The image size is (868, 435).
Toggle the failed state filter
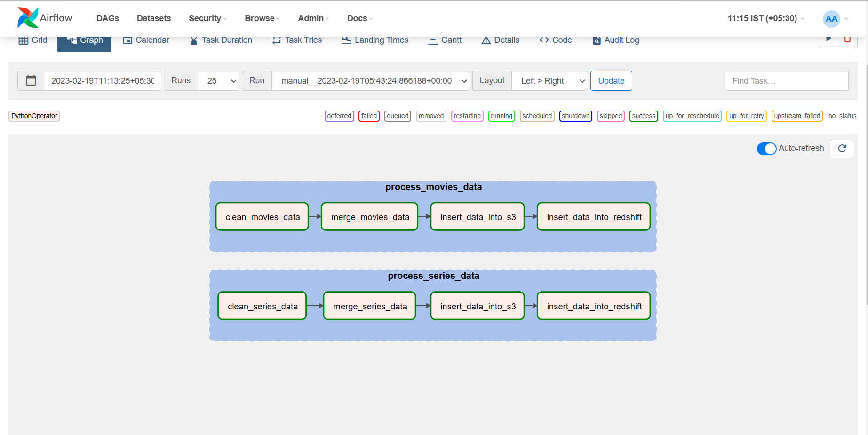(369, 116)
